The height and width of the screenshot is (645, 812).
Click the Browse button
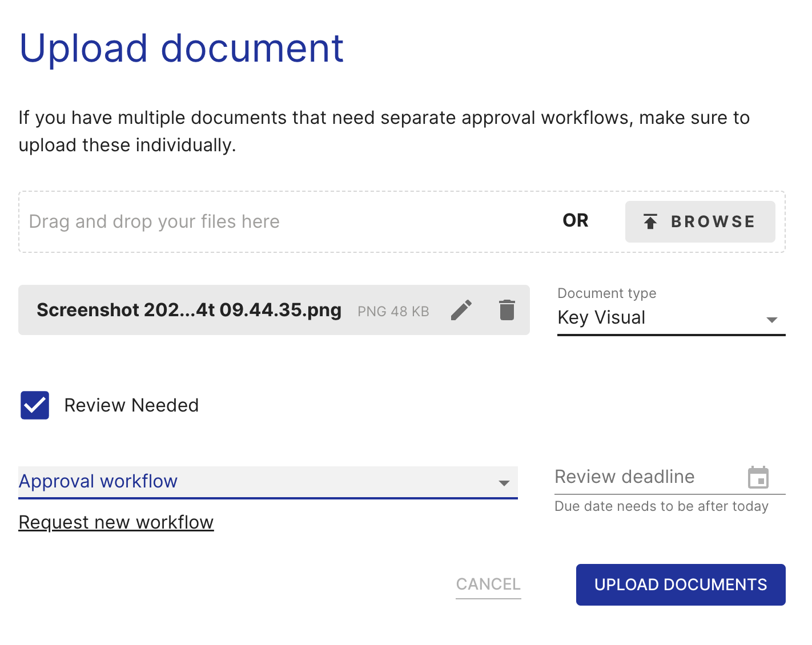(x=700, y=221)
